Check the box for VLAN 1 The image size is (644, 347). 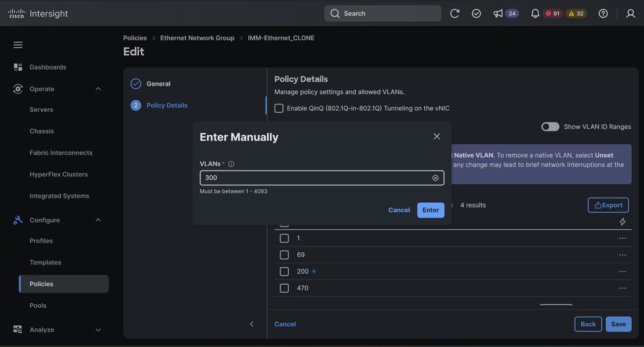pos(284,238)
